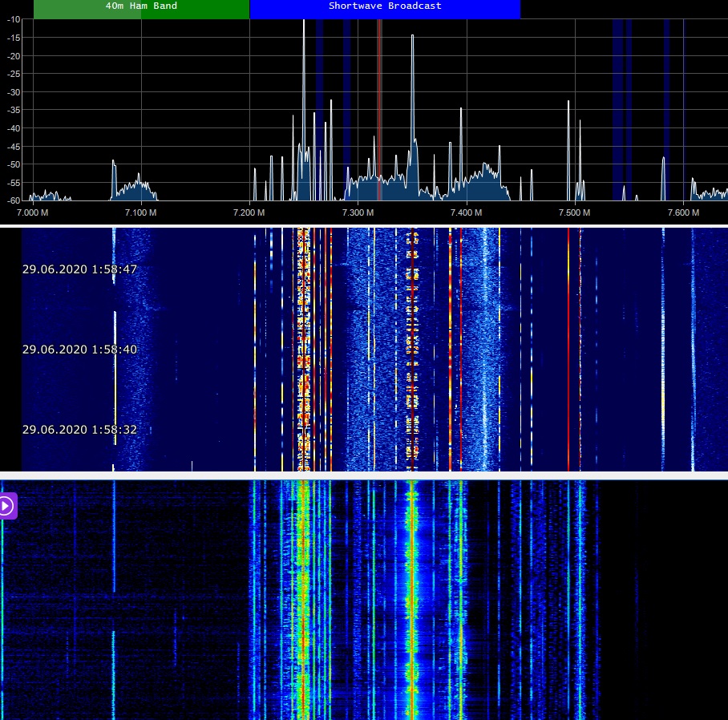Click the 29.06.2020 1:58:47 timestamp
Viewport: 728px width, 720px height.
(79, 269)
